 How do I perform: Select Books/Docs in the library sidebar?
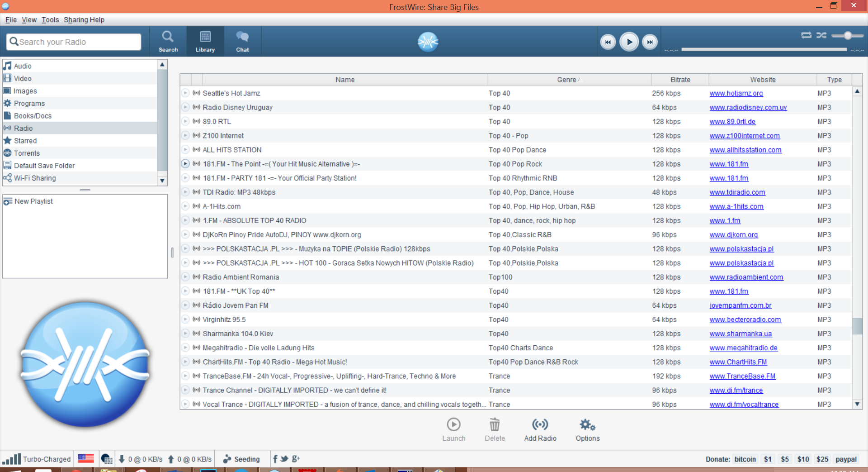(x=80, y=116)
